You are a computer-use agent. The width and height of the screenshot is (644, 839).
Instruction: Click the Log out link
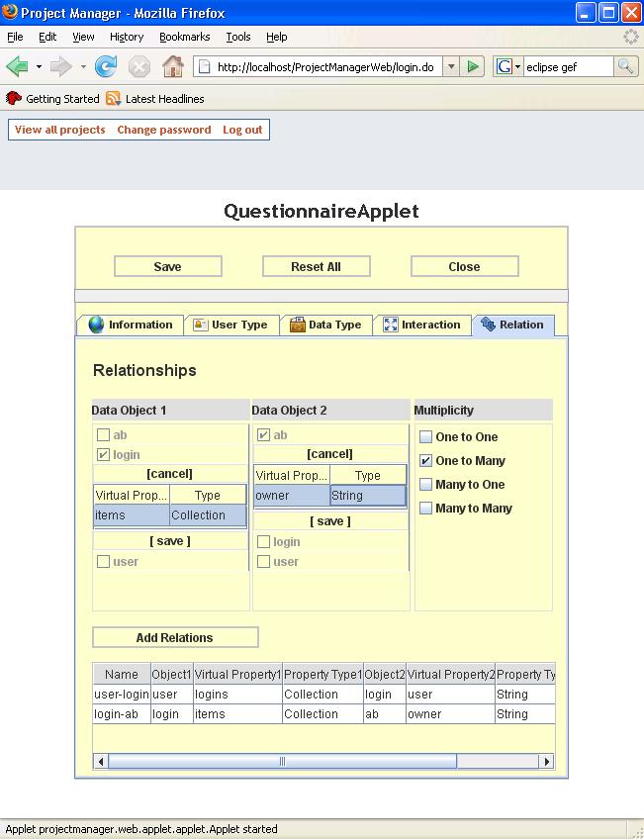242,130
